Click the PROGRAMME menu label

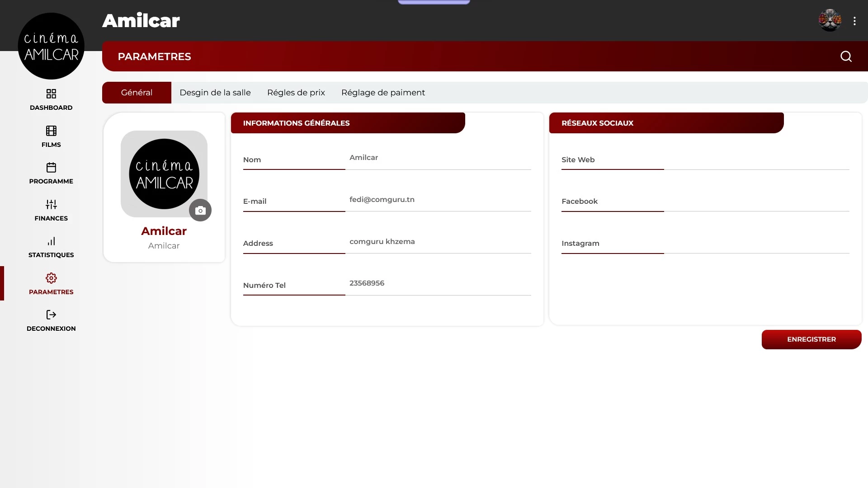[51, 181]
